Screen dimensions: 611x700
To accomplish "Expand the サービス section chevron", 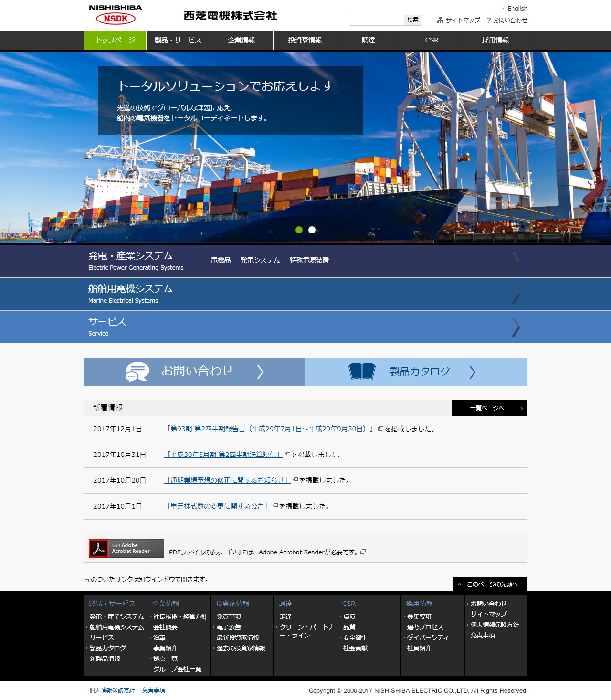I will click(x=516, y=327).
